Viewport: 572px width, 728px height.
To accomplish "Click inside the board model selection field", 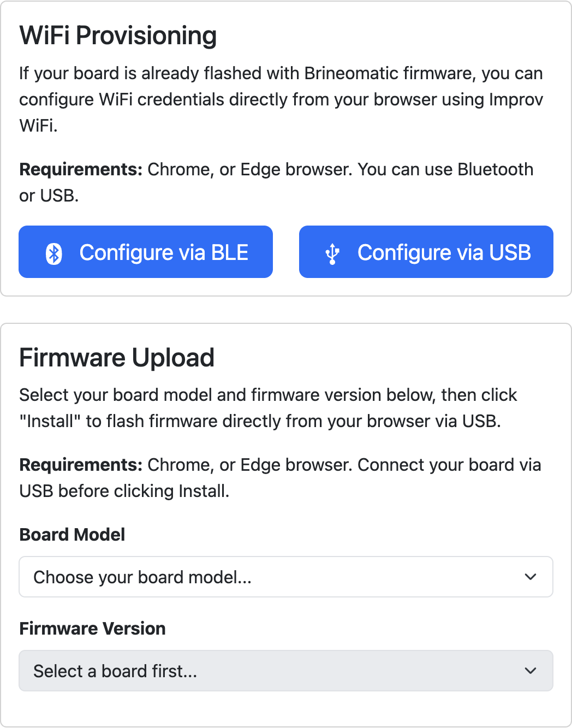I will 218,577.
